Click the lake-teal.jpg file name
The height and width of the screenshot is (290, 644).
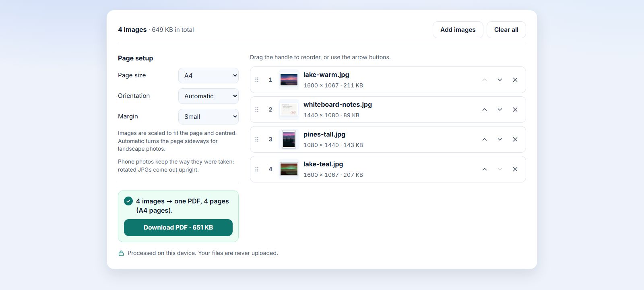coord(323,164)
